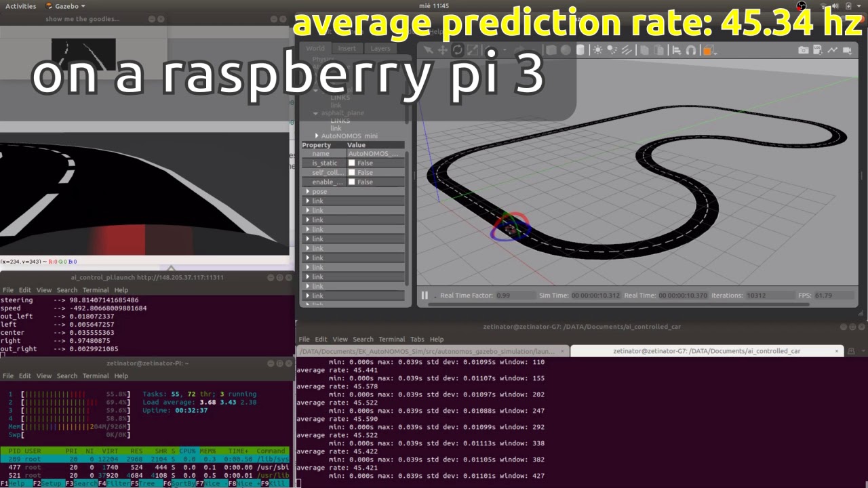Insert a cylinder shape from Gazebo toolbar
The height and width of the screenshot is (488, 868).
click(x=580, y=49)
